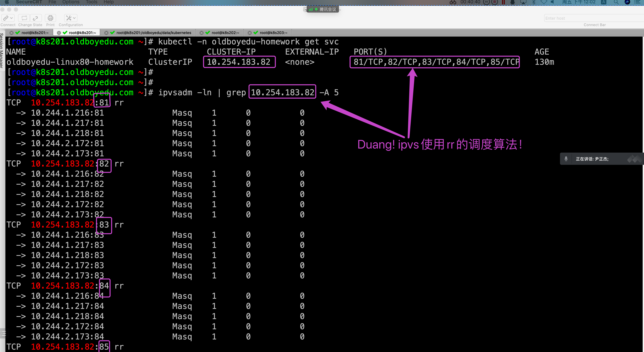Click the Tencent Meeting floating indicator
The width and height of the screenshot is (644, 352).
(323, 9)
